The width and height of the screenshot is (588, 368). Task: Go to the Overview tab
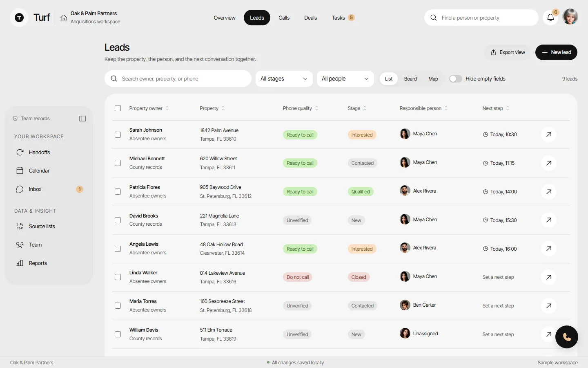click(225, 18)
